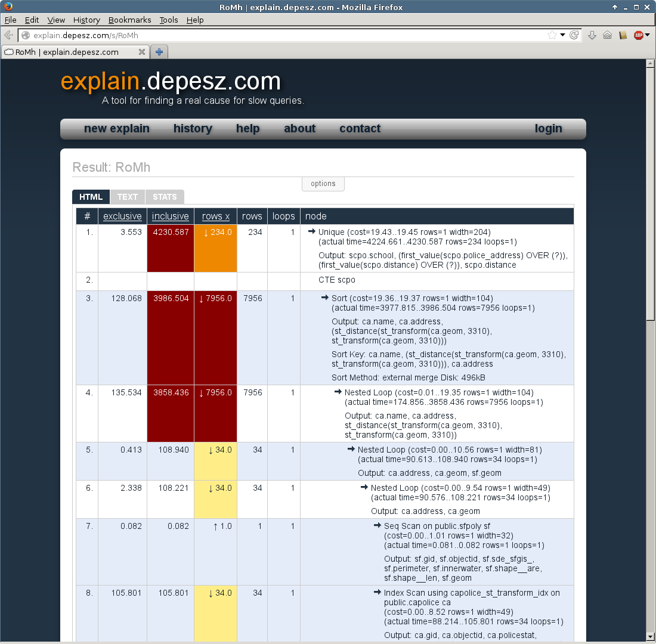This screenshot has width=656, height=644.
Task: Click the explain.depesz.com site logo
Action: point(171,80)
